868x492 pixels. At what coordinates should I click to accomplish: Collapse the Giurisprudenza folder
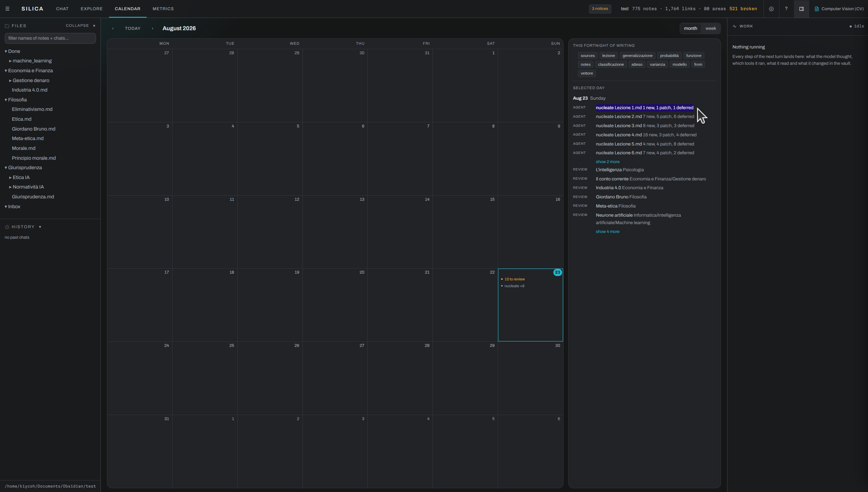tap(23, 168)
